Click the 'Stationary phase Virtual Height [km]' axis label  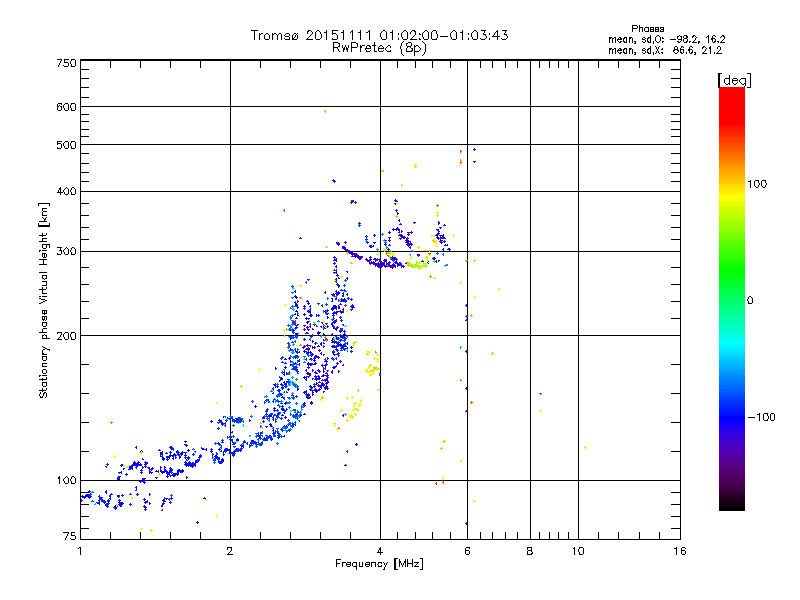(x=44, y=301)
